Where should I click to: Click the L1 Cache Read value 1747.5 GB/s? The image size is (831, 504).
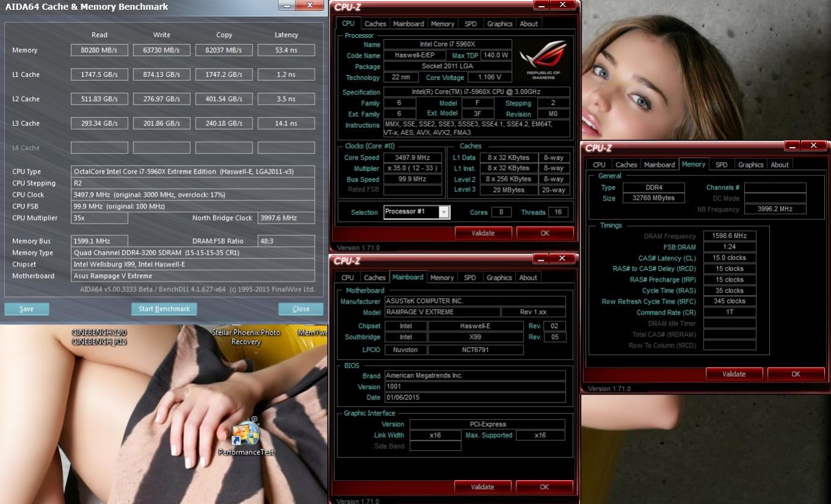point(100,75)
